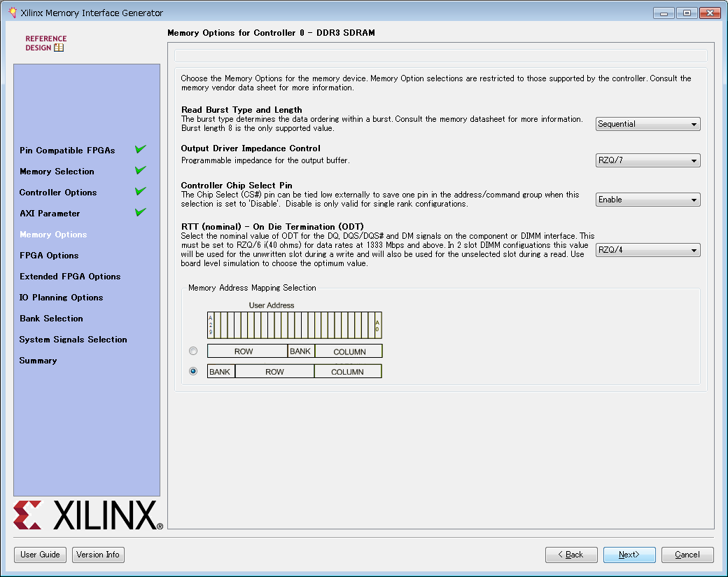Click the Reference Design book icon
The image size is (728, 577).
59,48
